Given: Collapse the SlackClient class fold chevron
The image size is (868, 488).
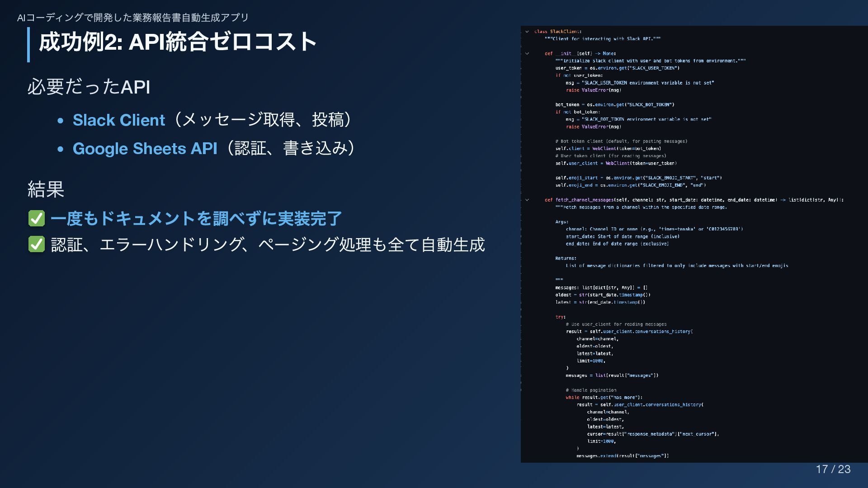Looking at the screenshot, I should click(x=527, y=32).
